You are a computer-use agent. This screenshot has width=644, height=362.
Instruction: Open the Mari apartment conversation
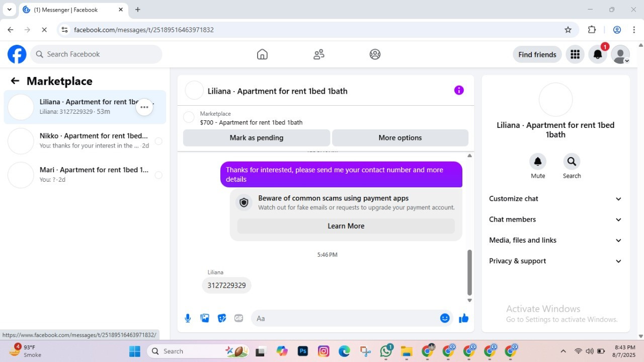[85, 175]
